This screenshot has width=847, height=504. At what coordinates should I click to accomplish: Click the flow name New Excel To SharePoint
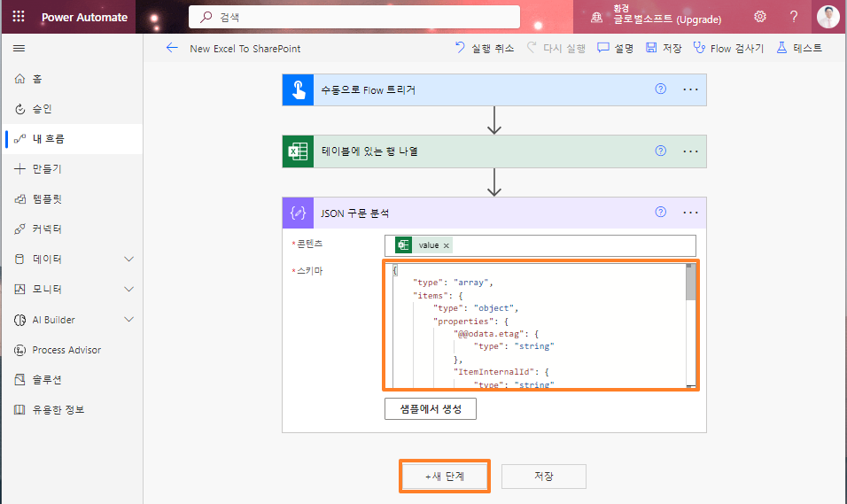tap(245, 49)
